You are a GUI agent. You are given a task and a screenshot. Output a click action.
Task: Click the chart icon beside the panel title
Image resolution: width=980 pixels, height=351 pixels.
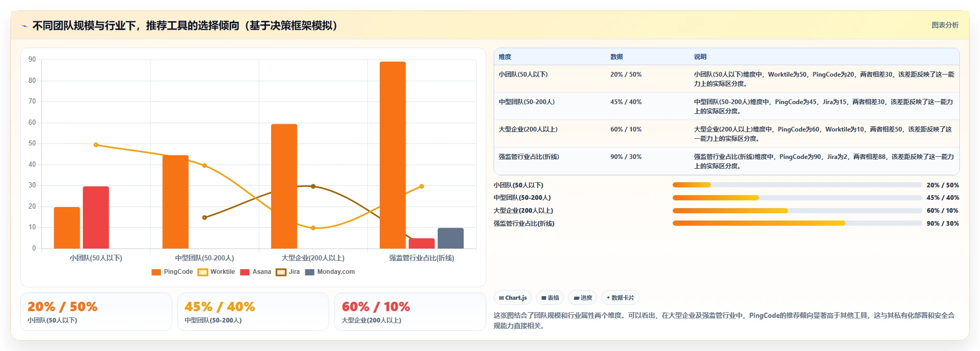pos(24,26)
